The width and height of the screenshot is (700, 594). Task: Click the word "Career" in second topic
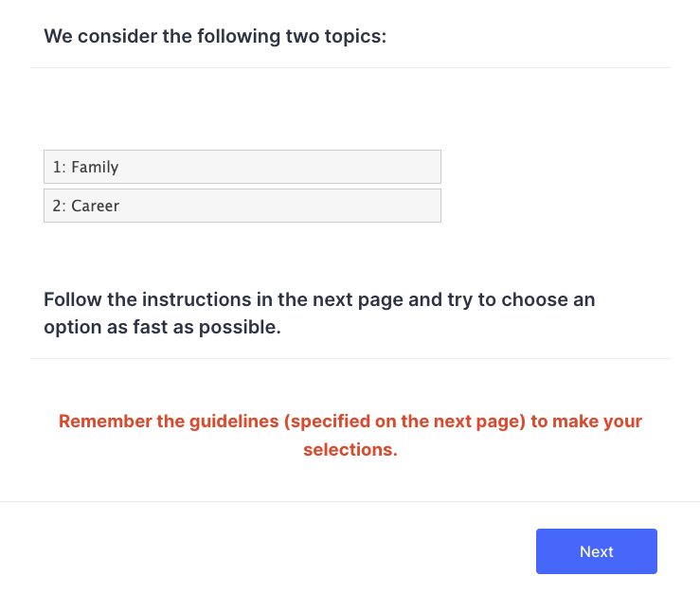96,206
